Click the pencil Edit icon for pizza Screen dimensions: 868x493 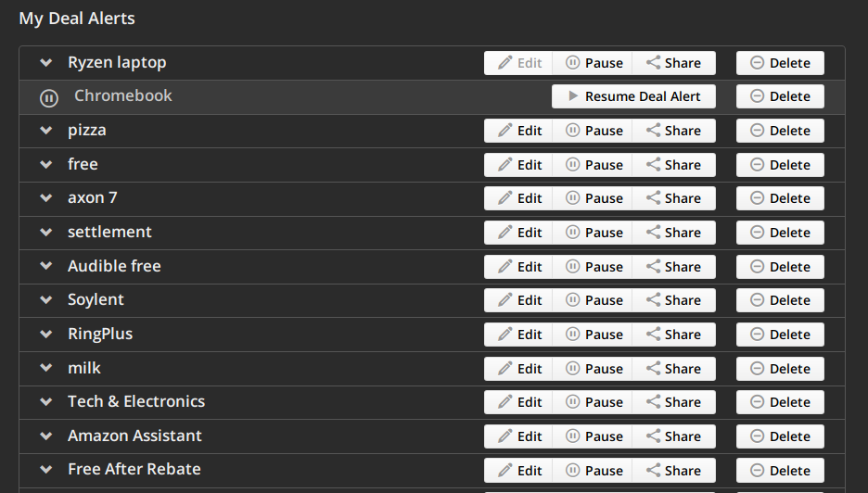[x=505, y=131]
